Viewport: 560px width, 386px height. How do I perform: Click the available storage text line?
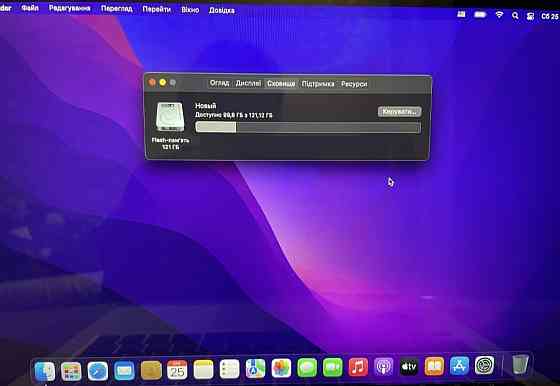tap(234, 115)
